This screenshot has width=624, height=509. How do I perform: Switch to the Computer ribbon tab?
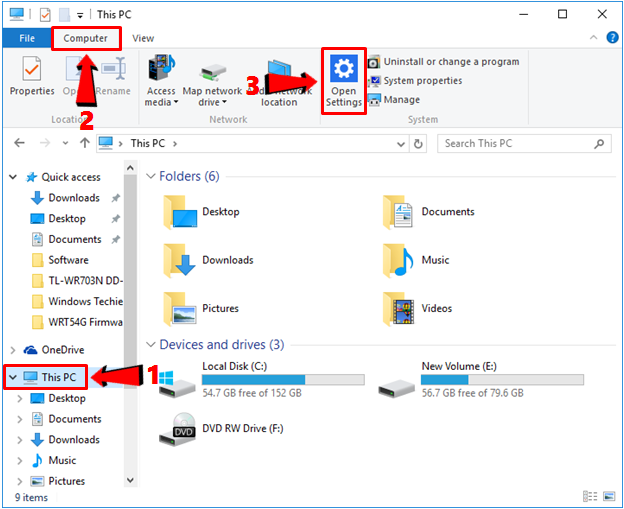pyautogui.click(x=86, y=38)
